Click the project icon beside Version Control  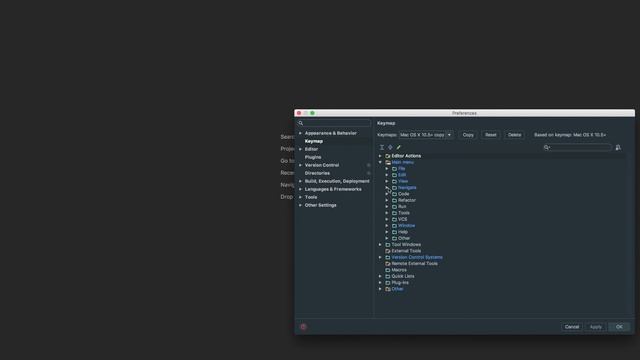(x=369, y=165)
